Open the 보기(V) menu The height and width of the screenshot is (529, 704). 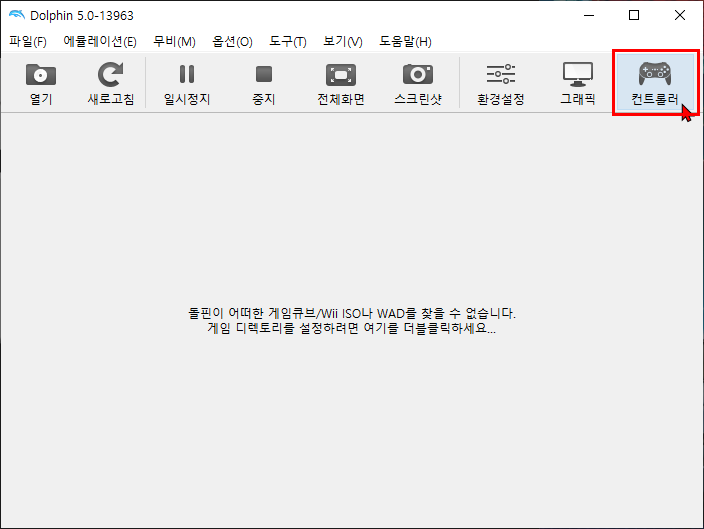[343, 42]
